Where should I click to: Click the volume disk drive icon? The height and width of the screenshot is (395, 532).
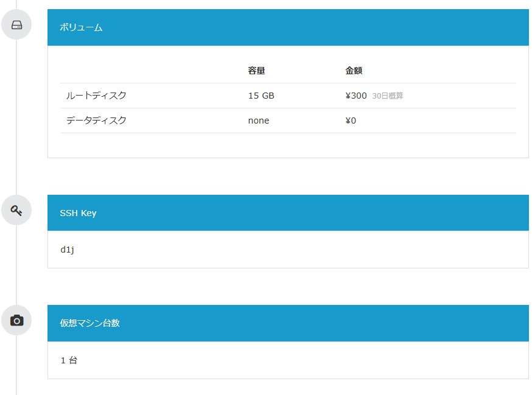[16, 25]
